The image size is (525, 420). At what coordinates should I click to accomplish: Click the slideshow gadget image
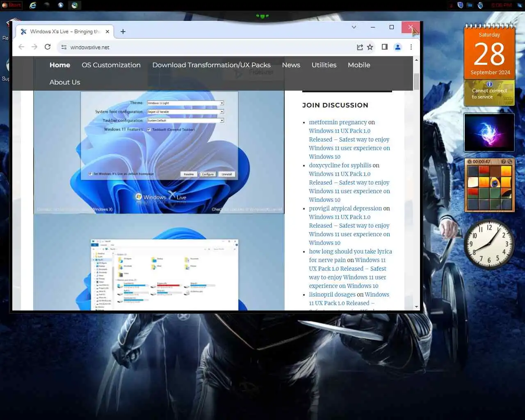tap(489, 132)
